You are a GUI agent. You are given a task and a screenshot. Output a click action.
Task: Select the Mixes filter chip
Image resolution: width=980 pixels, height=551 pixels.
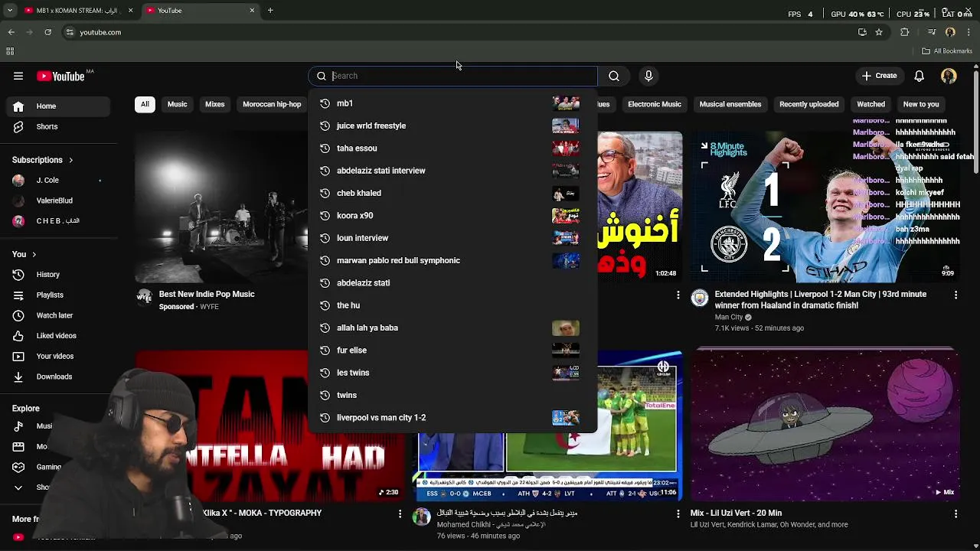tap(214, 104)
